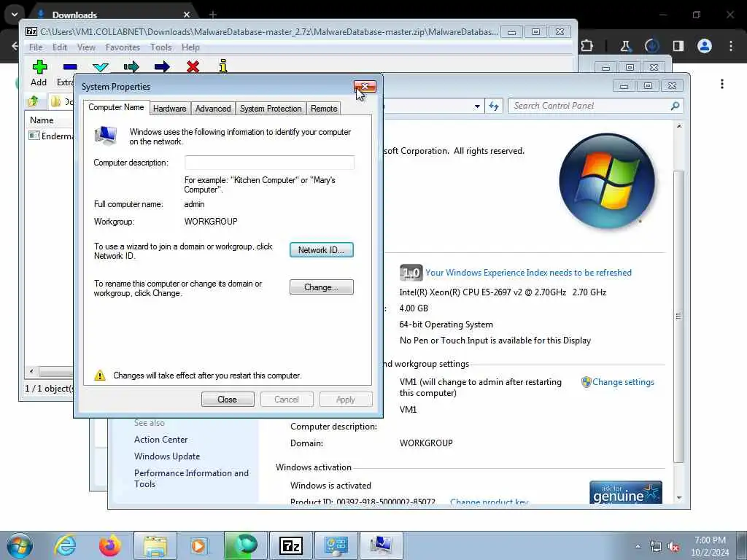Click the Control Panel taskbar icon
Viewport: 747px width, 560px height.
pyautogui.click(x=336, y=545)
